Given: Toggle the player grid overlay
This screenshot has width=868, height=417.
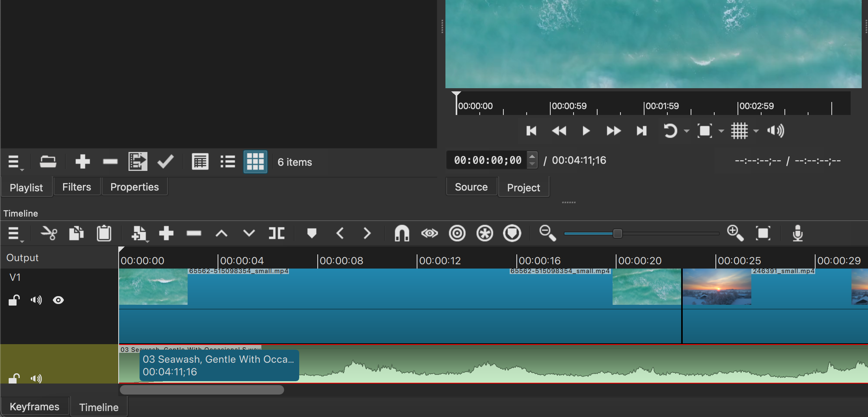Looking at the screenshot, I should click(739, 131).
